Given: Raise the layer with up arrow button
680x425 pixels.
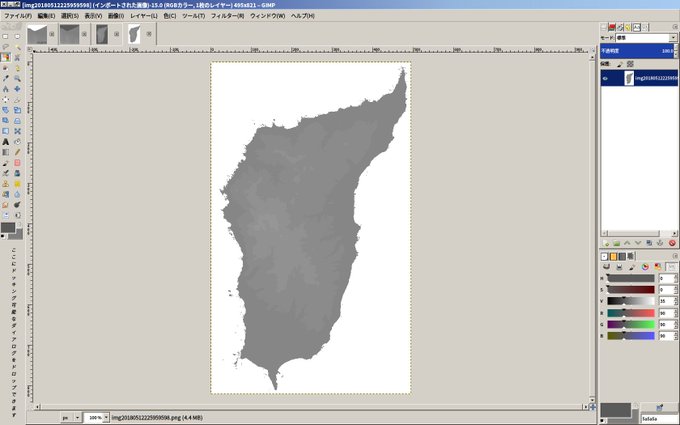Looking at the screenshot, I should tap(627, 243).
